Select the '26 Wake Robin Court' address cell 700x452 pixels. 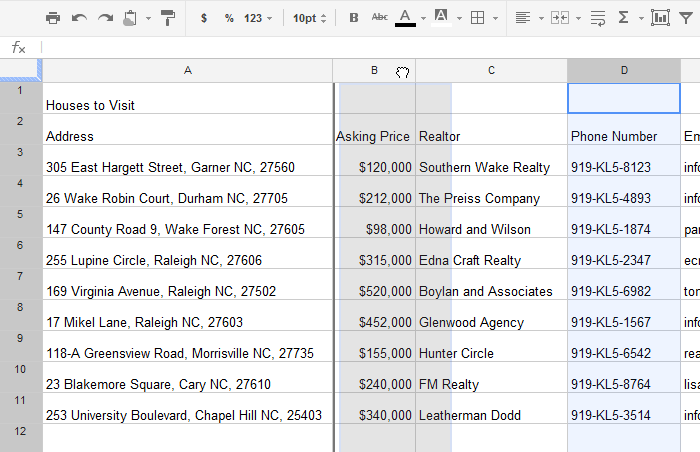pyautogui.click(x=188, y=191)
